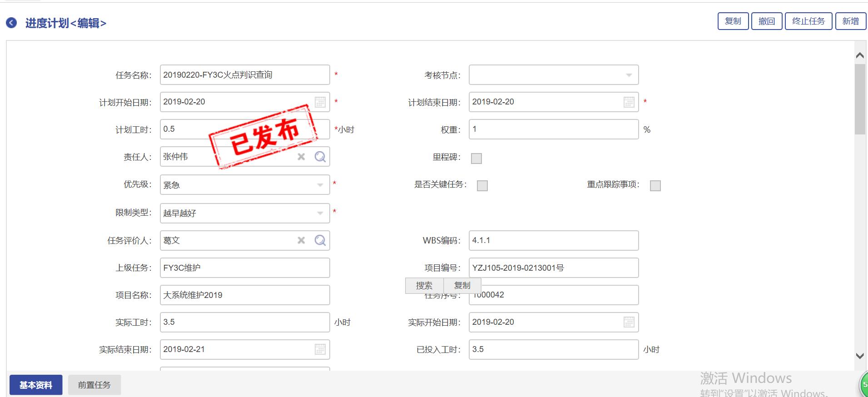Viewport: 868px width, 397px height.
Task: Click the back arrow beside 进度计划 title
Action: (11, 23)
